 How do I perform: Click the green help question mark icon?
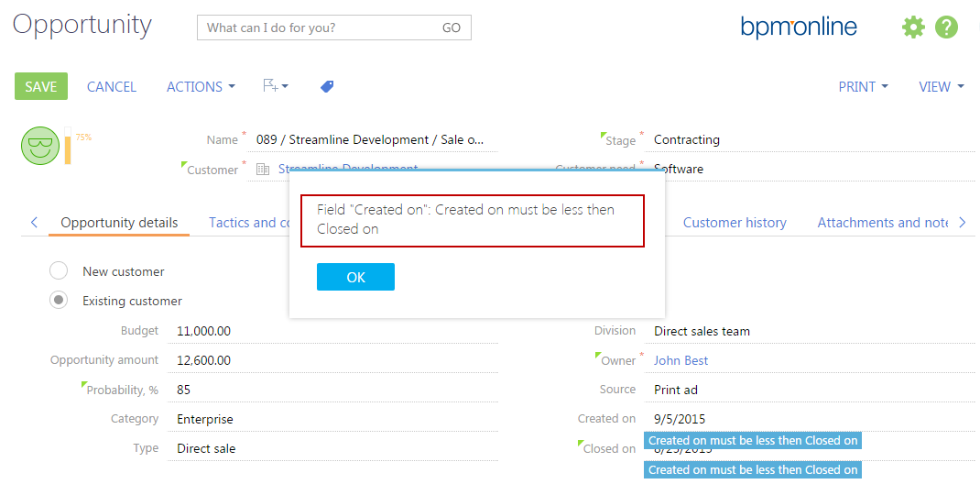[x=946, y=27]
